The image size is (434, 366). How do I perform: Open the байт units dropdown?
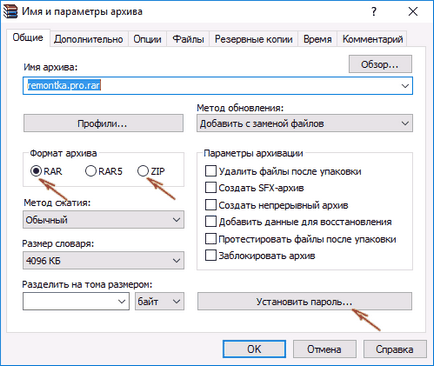[x=159, y=301]
